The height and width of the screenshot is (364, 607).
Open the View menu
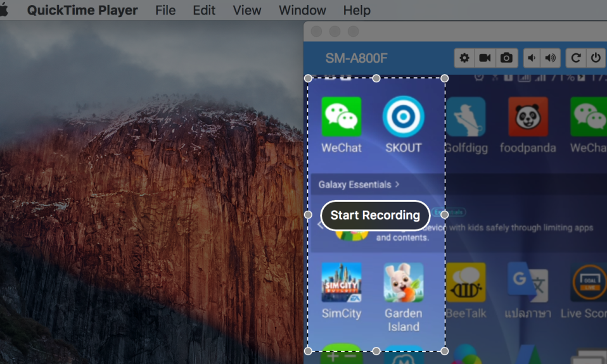(x=247, y=10)
